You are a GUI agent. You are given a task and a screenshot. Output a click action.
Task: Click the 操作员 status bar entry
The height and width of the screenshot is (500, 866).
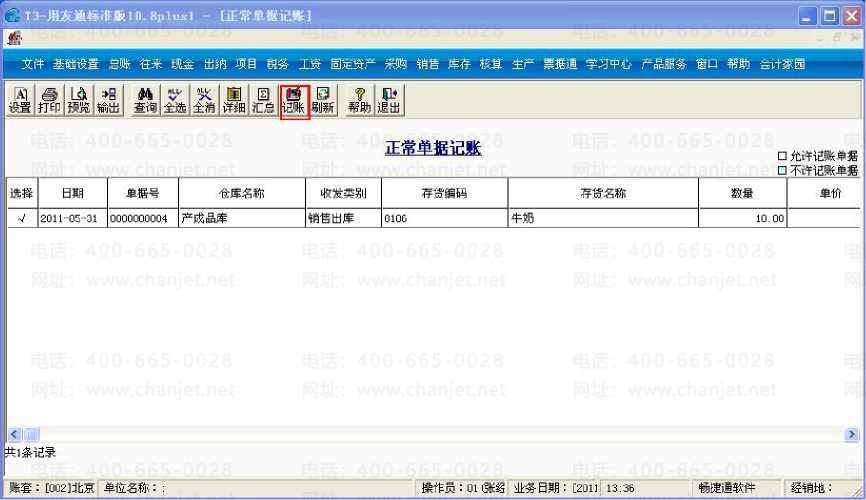tap(463, 488)
